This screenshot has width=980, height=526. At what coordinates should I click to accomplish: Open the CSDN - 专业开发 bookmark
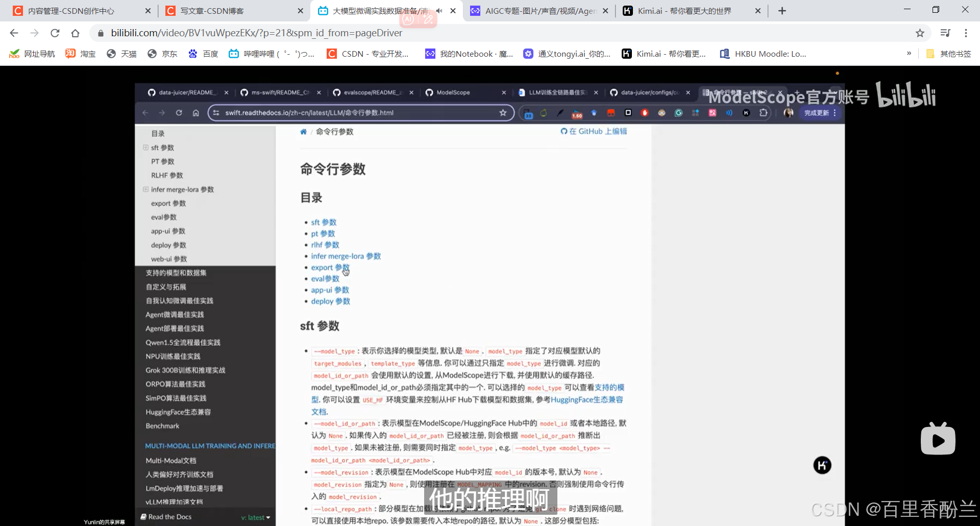pyautogui.click(x=368, y=54)
